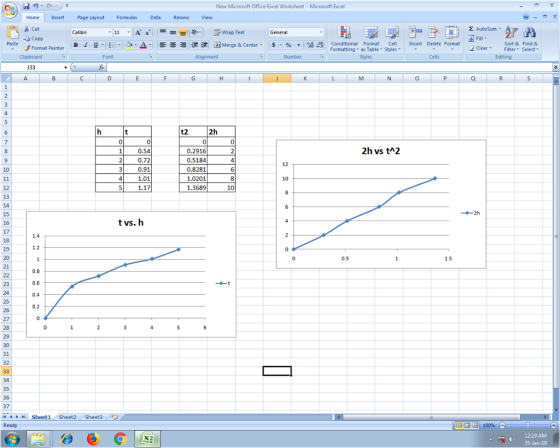Click Wrap Text
This screenshot has height=448, width=560.
(229, 33)
